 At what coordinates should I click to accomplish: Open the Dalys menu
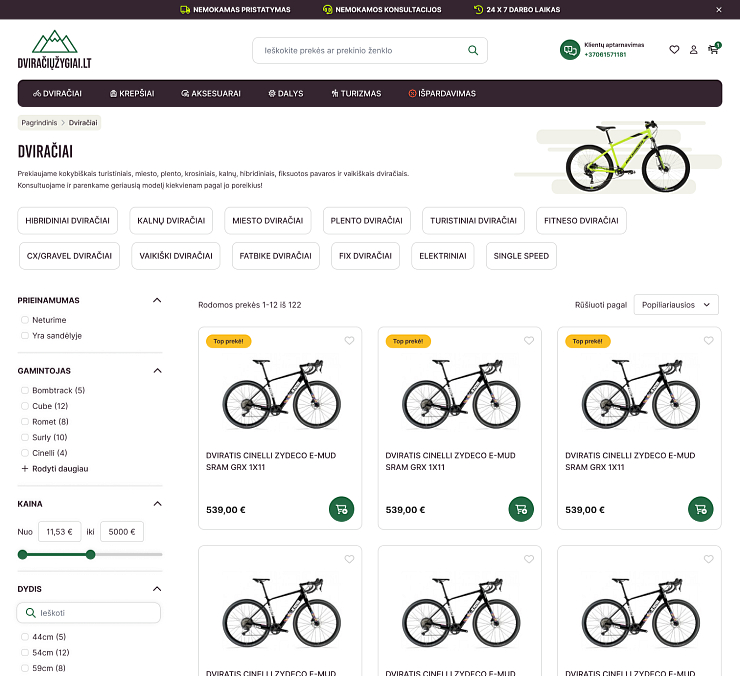click(286, 93)
